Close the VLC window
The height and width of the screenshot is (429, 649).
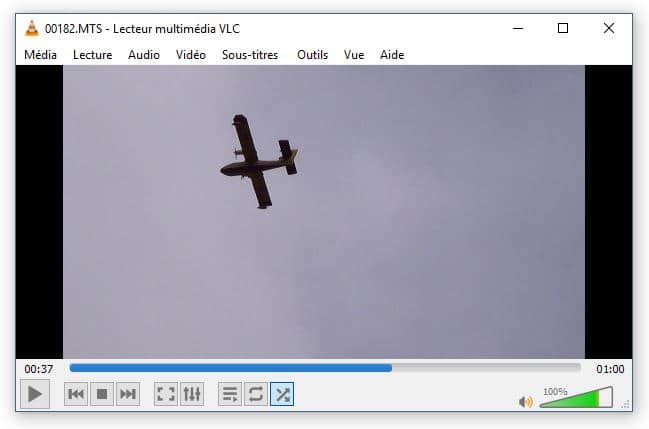pyautogui.click(x=608, y=28)
